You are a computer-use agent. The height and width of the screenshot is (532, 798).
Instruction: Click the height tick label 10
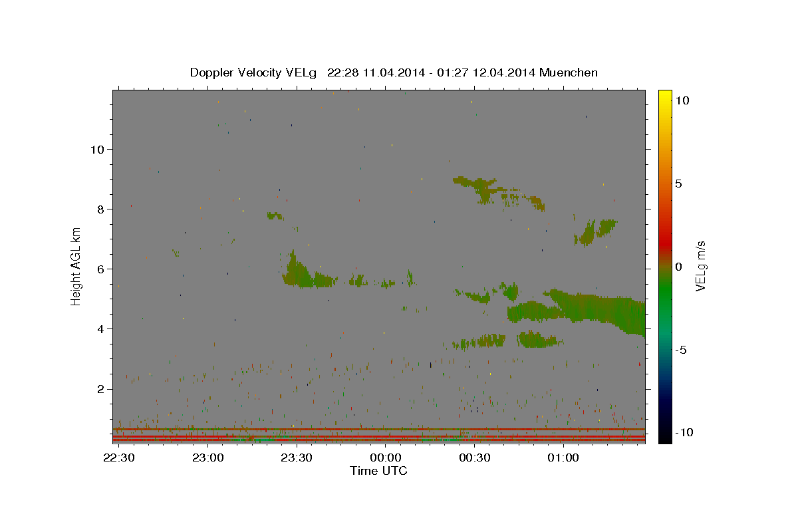pyautogui.click(x=97, y=149)
